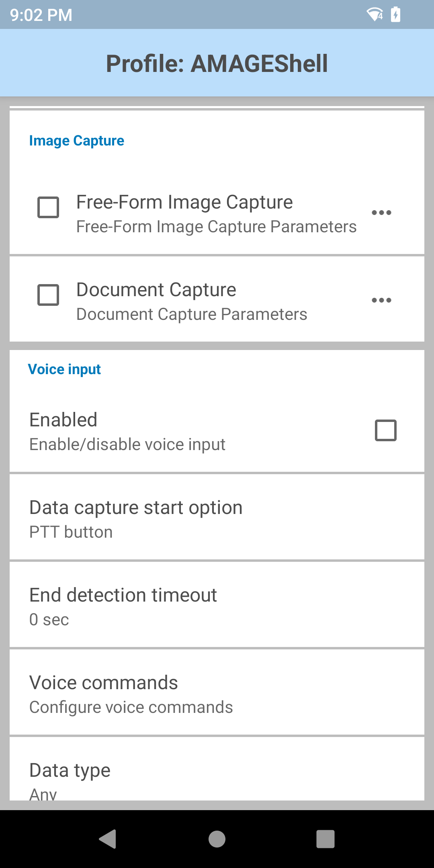Tap the Android back navigation button

108,839
